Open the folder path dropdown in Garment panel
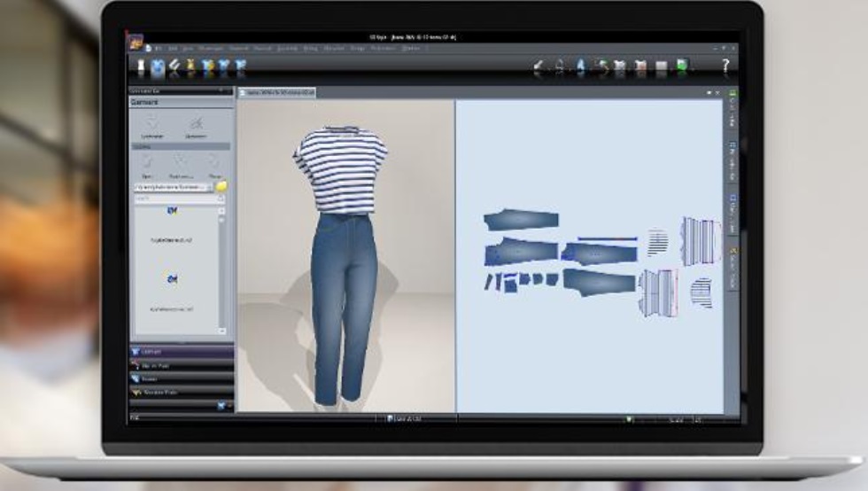The width and height of the screenshot is (868, 491). click(208, 187)
